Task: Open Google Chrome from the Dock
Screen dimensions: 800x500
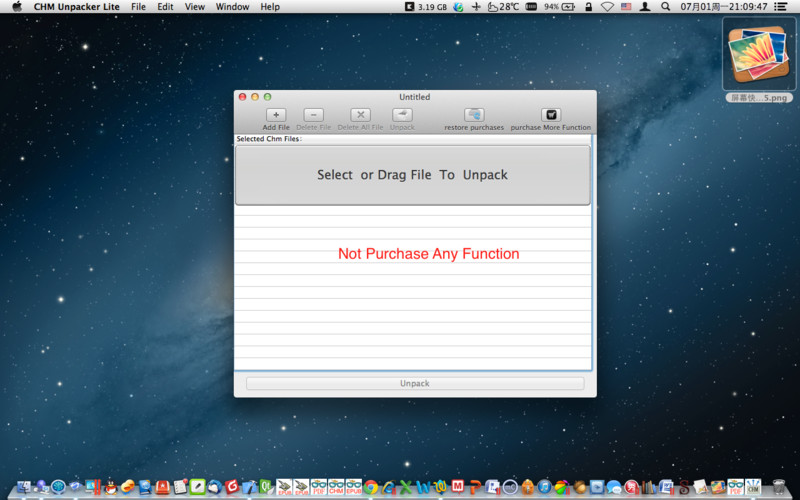Action: coord(371,488)
